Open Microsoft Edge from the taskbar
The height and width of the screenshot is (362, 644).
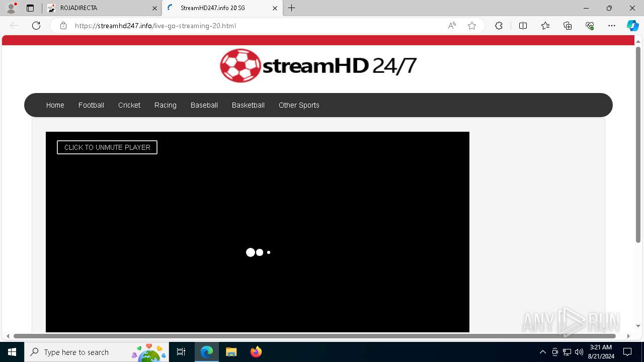(207, 352)
